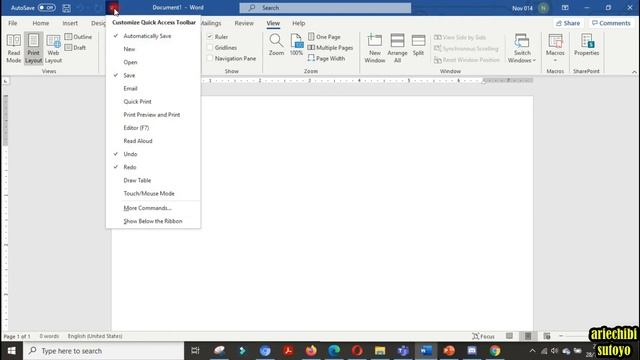The image size is (640, 360).
Task: Switch to Draft view
Action: pyautogui.click(x=76, y=48)
